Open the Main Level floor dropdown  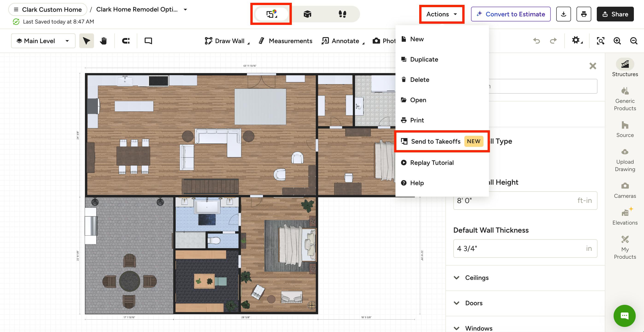pyautogui.click(x=43, y=41)
